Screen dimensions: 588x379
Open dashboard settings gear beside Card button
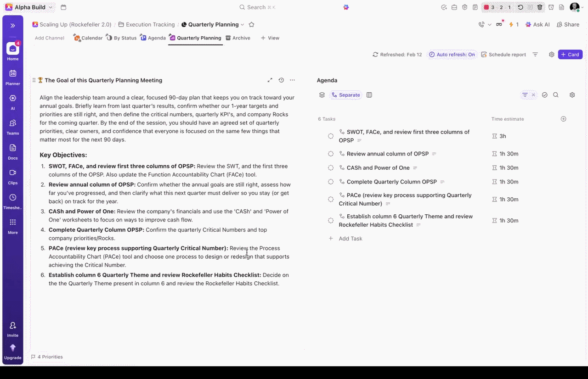click(552, 55)
